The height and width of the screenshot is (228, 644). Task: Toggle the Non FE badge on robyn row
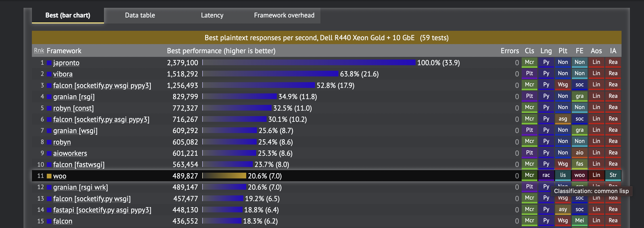580,141
